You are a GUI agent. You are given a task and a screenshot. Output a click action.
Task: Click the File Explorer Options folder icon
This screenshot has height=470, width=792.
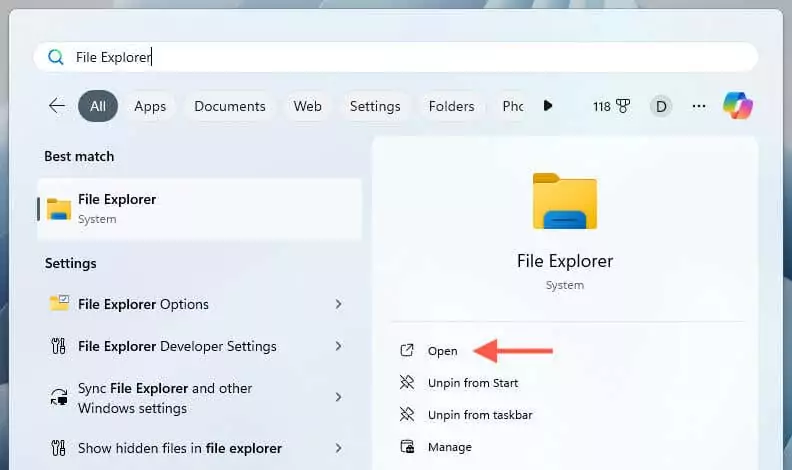tap(59, 303)
